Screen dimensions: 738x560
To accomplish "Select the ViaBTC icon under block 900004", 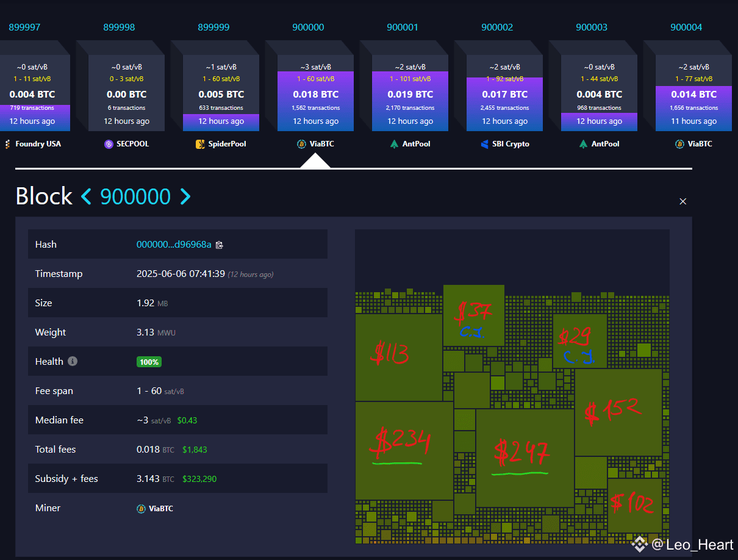I will (679, 144).
